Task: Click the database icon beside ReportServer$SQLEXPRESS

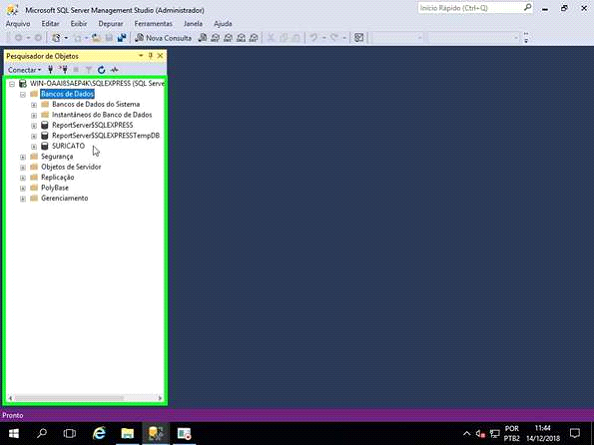Action: pos(45,125)
